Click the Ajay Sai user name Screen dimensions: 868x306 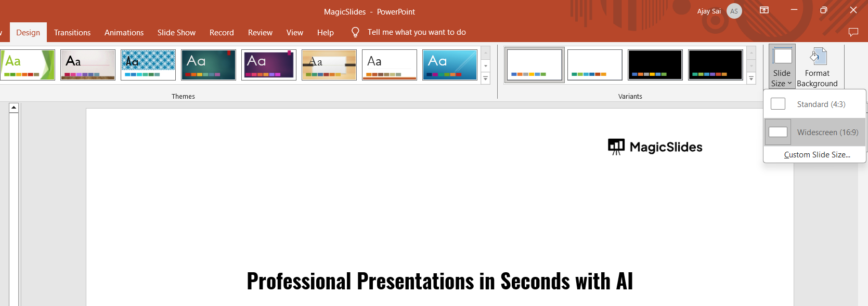(709, 11)
